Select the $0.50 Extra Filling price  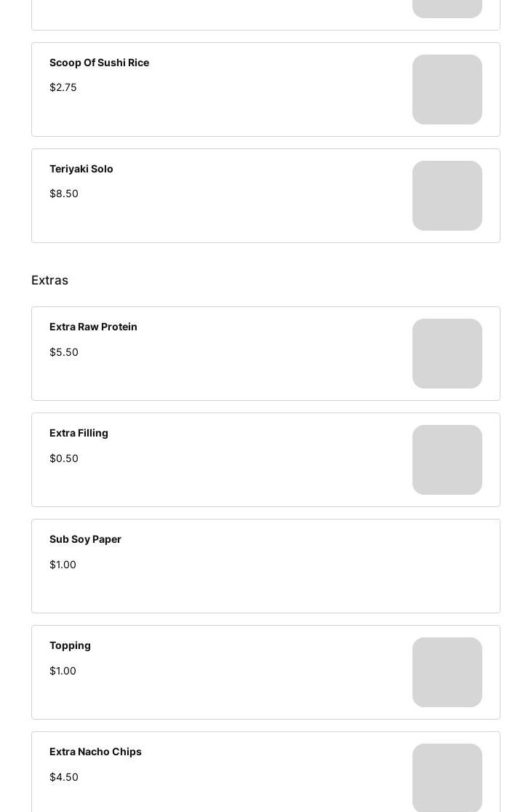click(64, 458)
